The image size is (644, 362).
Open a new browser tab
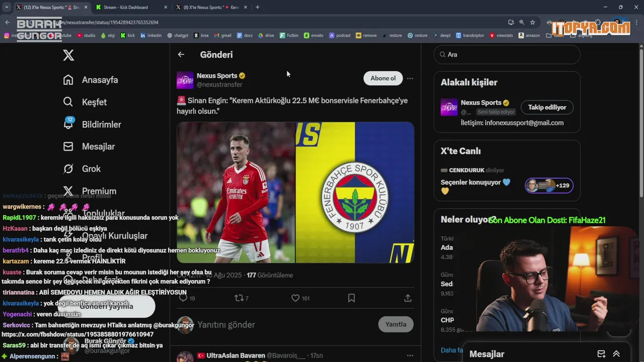258,8
